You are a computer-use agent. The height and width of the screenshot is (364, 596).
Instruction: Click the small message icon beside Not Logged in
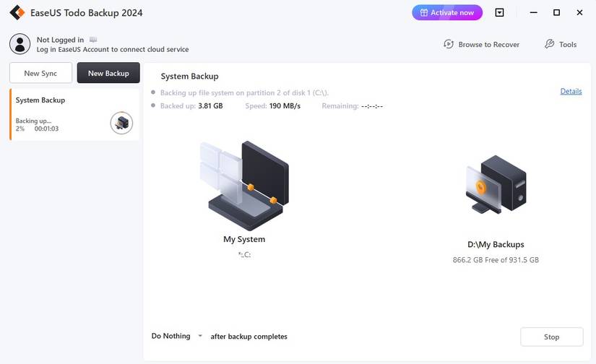(x=93, y=40)
